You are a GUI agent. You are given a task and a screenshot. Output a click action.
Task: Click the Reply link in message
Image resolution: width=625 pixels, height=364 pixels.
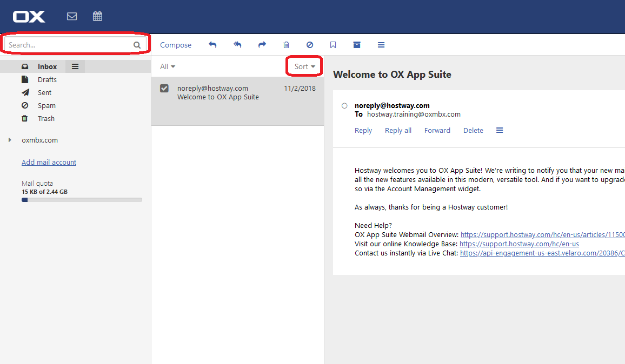tap(363, 130)
